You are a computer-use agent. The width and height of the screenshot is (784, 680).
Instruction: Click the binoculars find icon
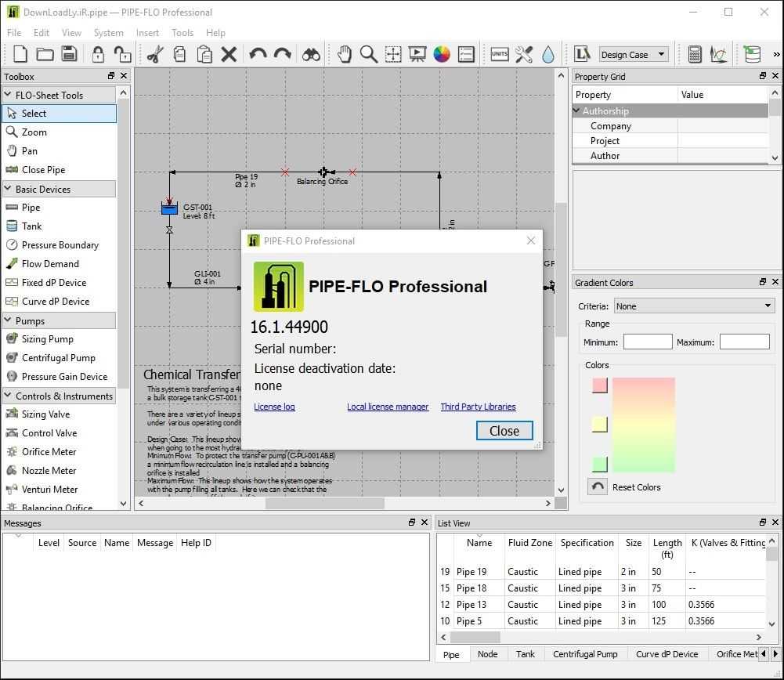[310, 54]
